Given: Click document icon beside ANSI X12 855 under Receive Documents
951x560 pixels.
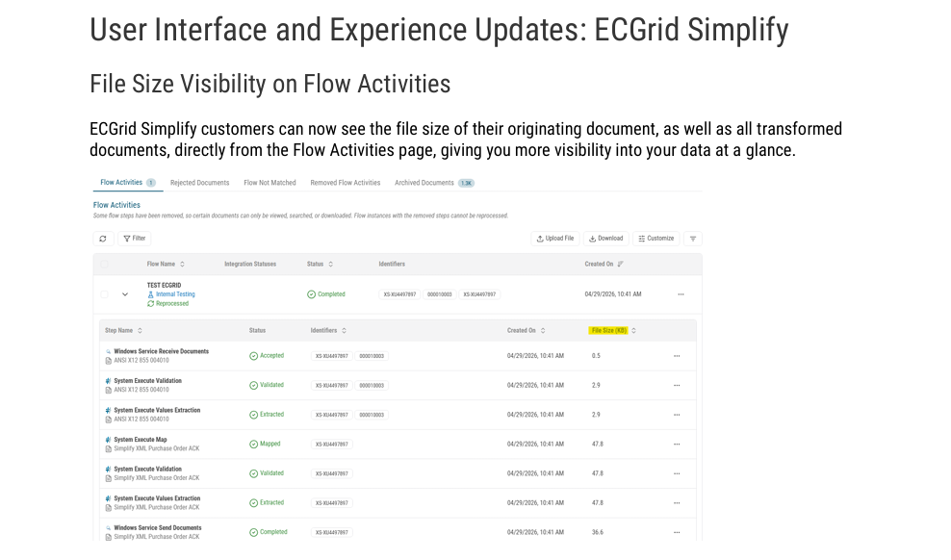Looking at the screenshot, I should (108, 361).
